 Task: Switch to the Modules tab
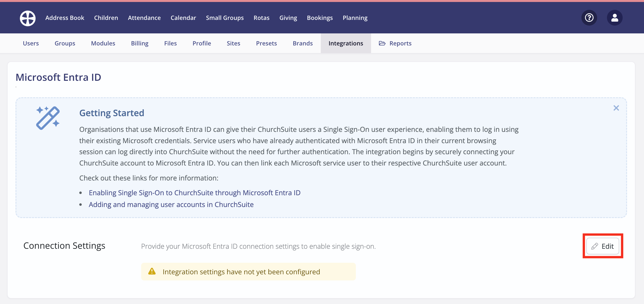click(103, 43)
